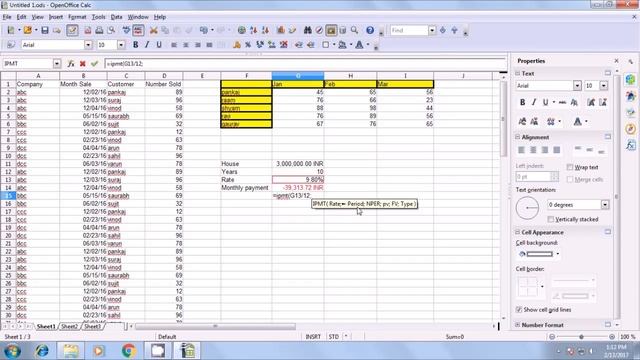Open Font Name dropdown in toolbar
640x360 pixels.
(x=88, y=45)
